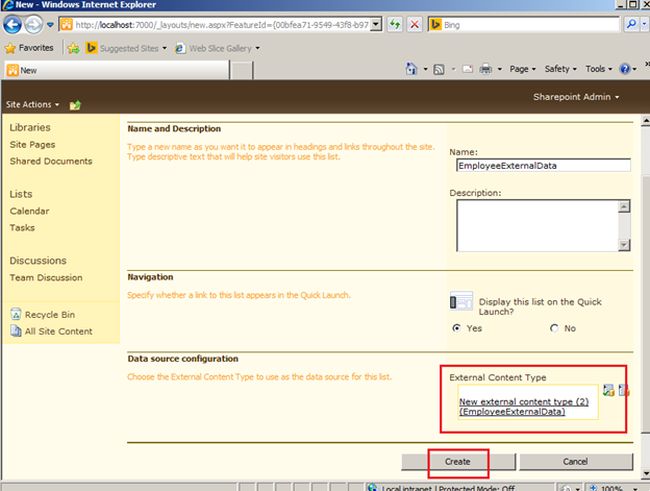Click the Refresh page icon

pyautogui.click(x=395, y=24)
